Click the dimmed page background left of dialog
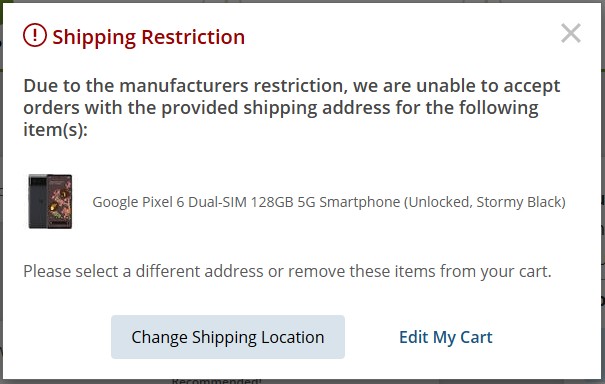The image size is (605, 384). click(x=1, y=193)
